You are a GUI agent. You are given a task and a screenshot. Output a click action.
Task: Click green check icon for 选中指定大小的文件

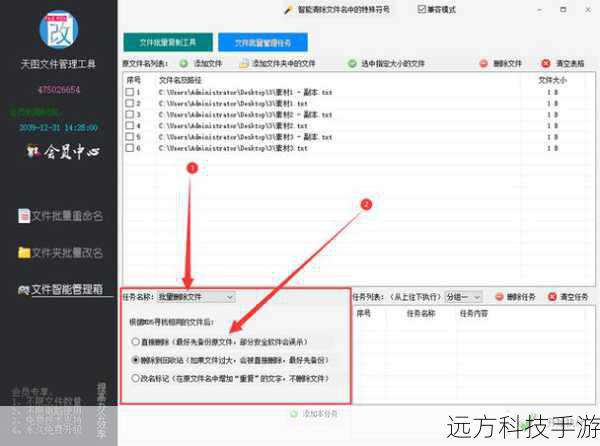pos(352,63)
